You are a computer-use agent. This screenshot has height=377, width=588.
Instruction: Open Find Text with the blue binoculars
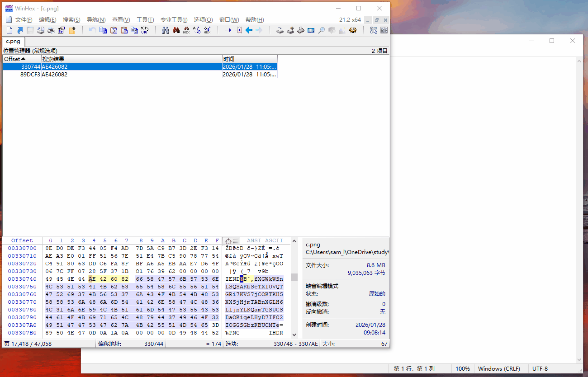(166, 30)
